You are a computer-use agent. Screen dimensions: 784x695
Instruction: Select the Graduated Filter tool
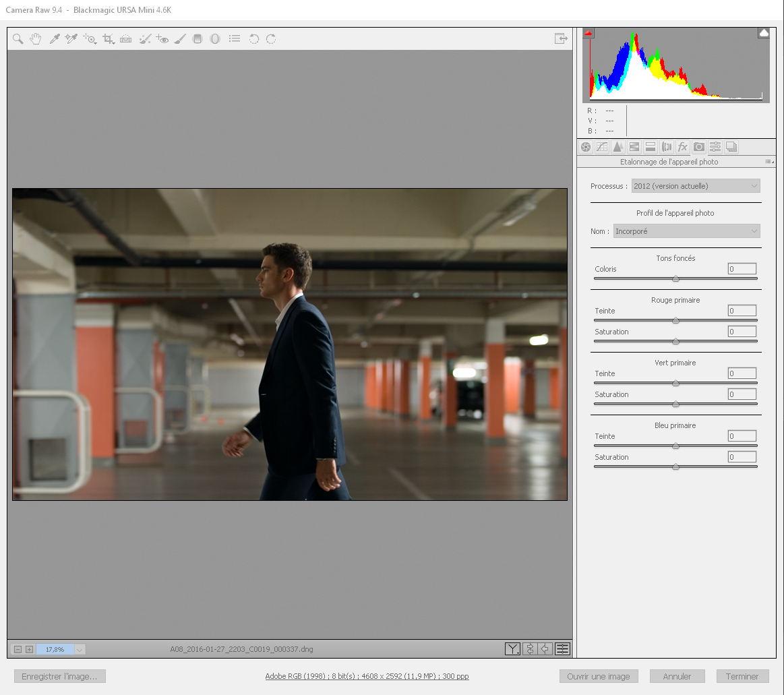(198, 39)
